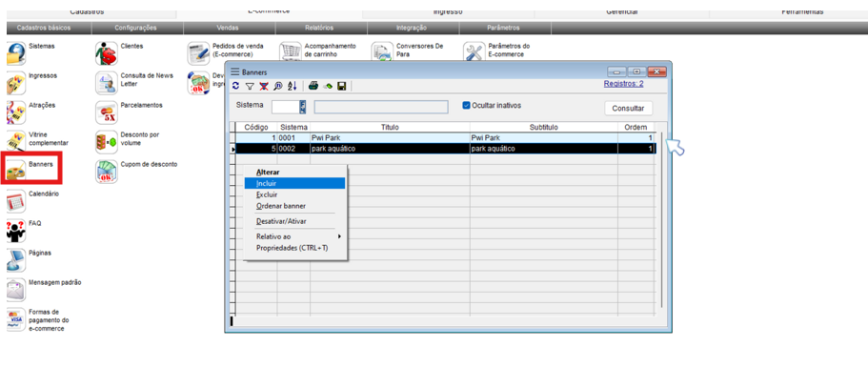Click the A-Z sort icon
The image size is (868, 367).
(293, 86)
